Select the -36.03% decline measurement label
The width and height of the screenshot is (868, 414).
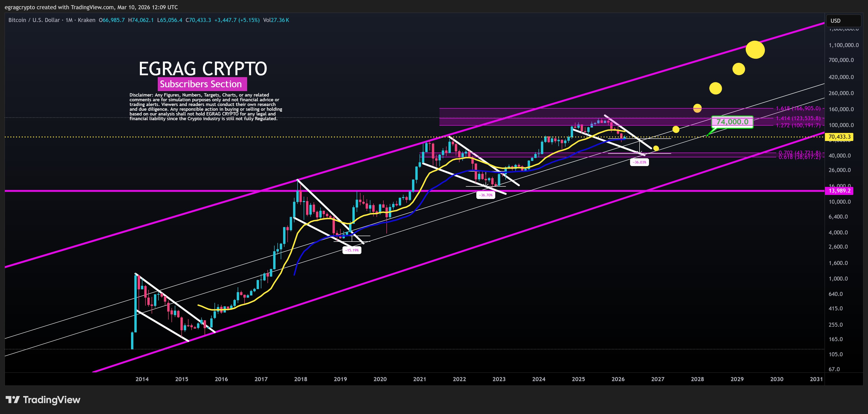point(640,162)
